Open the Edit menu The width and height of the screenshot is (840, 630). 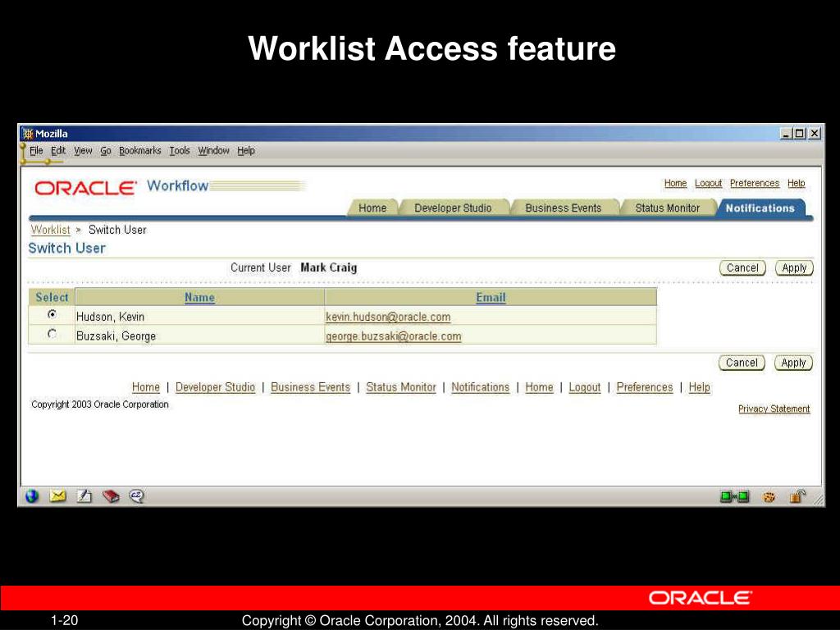pyautogui.click(x=58, y=151)
